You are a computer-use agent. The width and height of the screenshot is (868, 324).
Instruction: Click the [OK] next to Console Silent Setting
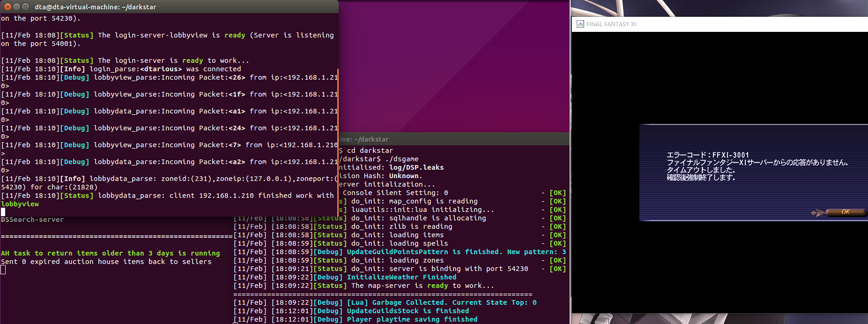[557, 193]
